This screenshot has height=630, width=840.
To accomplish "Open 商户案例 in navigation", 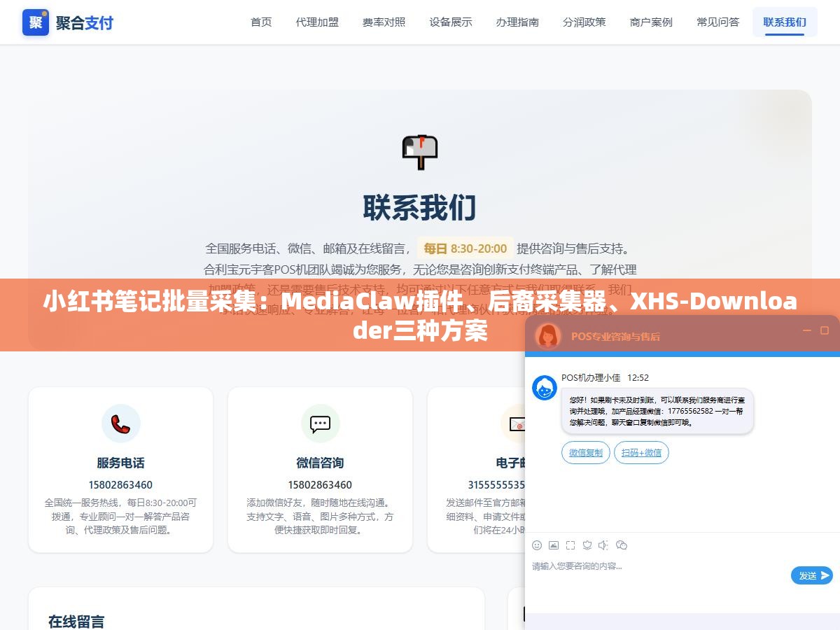I will coord(651,22).
